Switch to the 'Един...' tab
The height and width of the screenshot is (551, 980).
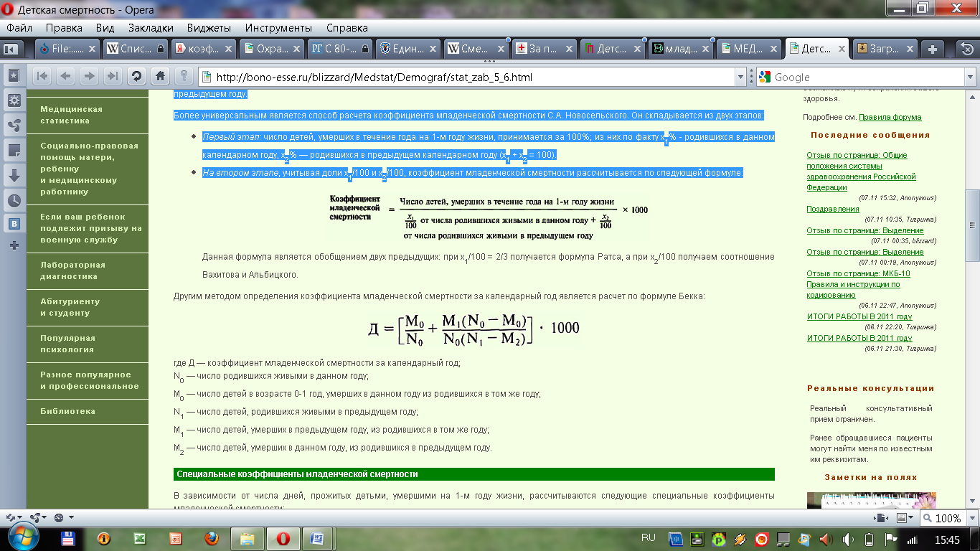408,49
